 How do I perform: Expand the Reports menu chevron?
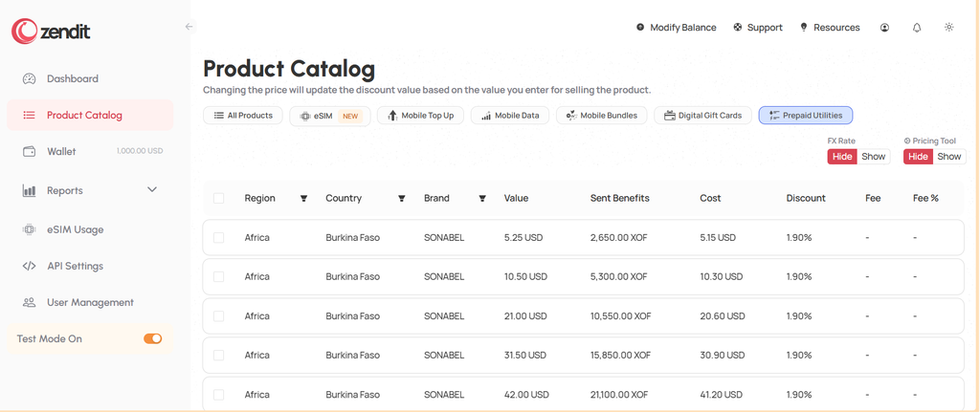tap(152, 190)
